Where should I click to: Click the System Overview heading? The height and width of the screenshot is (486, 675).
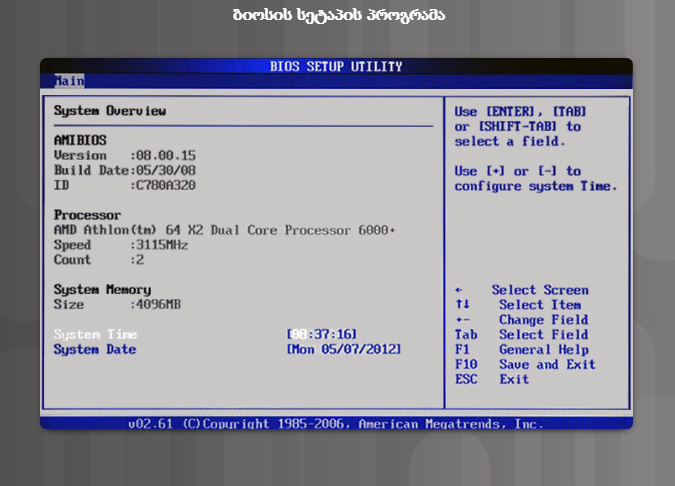110,111
